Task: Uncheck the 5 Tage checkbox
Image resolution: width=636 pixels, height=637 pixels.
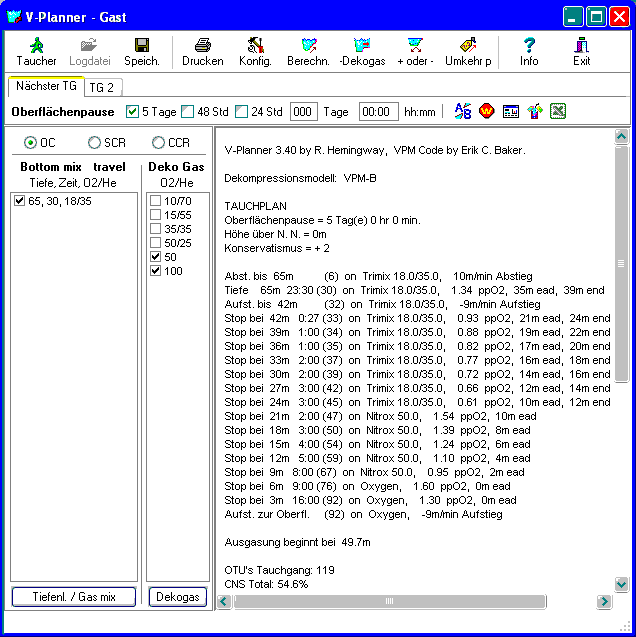Action: [133, 112]
